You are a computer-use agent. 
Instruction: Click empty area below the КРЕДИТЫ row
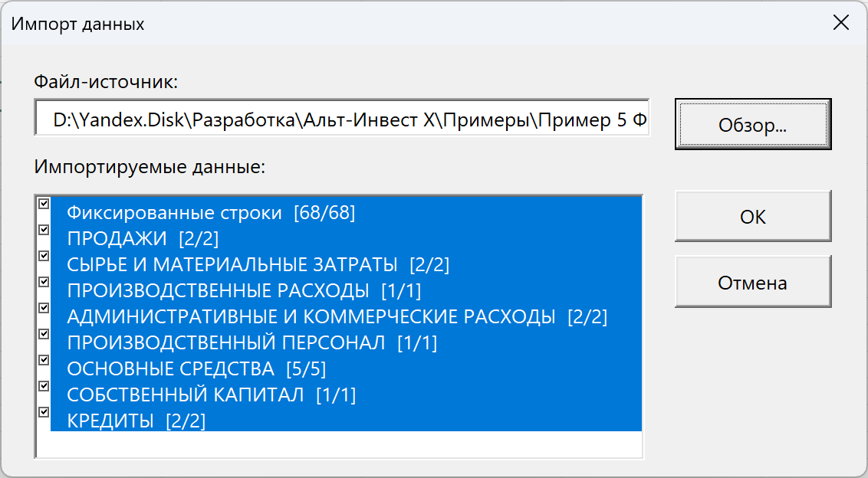point(339,444)
